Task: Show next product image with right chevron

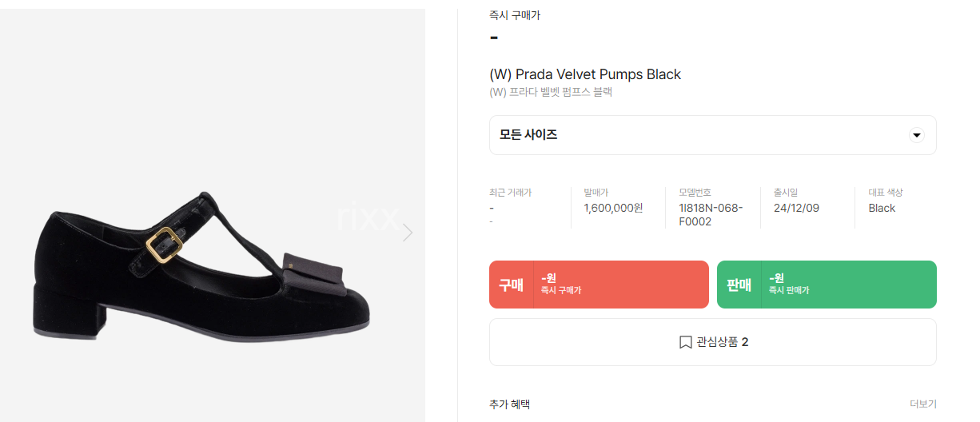Action: pyautogui.click(x=408, y=233)
